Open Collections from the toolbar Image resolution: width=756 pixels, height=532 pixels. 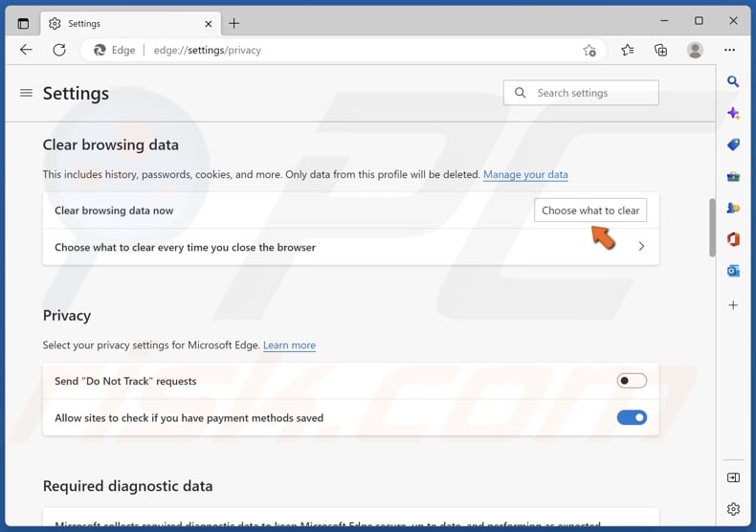pyautogui.click(x=660, y=50)
